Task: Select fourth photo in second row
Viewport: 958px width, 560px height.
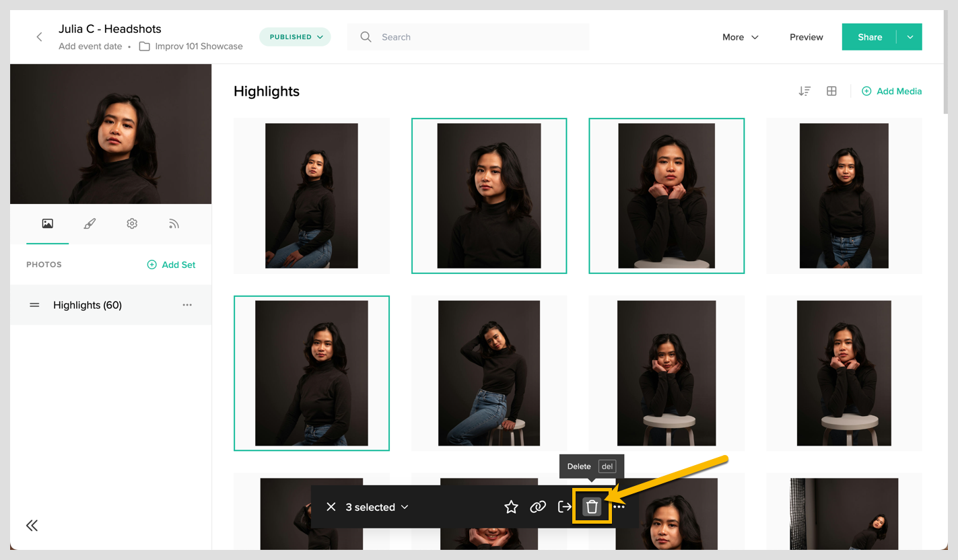Action: click(x=844, y=373)
